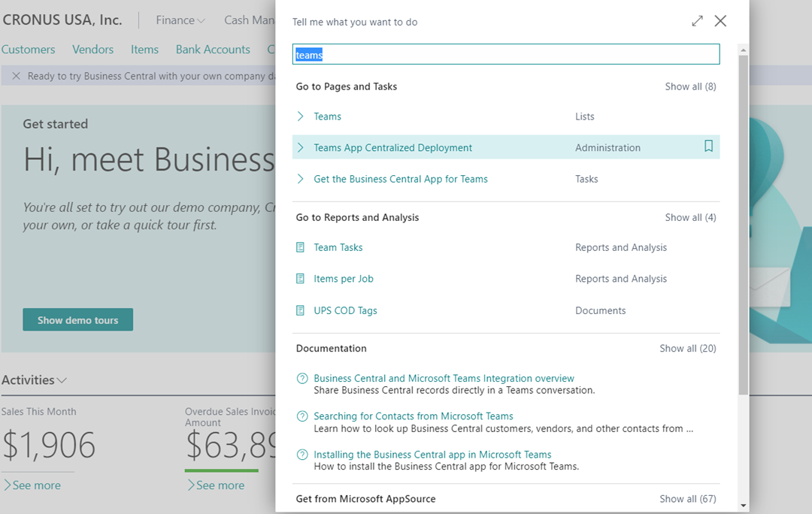Viewport: 812px width, 514px height.
Task: Show all 8 pages and tasks
Action: 690,86
